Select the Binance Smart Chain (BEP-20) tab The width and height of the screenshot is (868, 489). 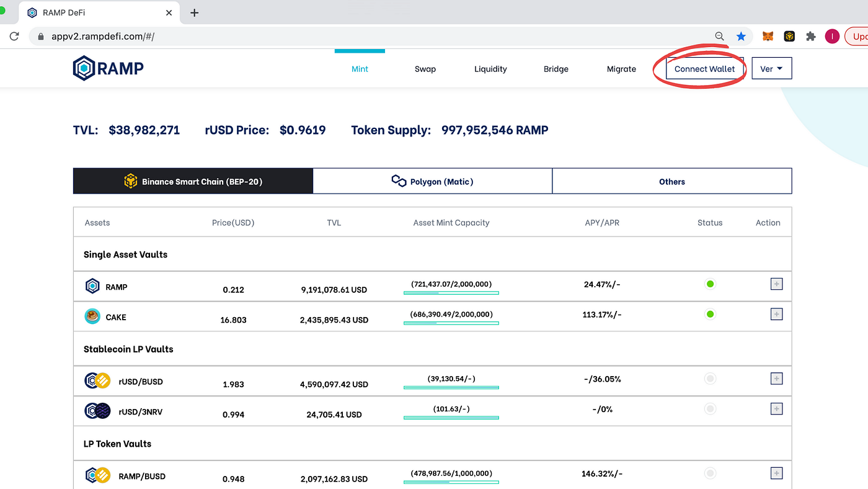[x=193, y=181]
